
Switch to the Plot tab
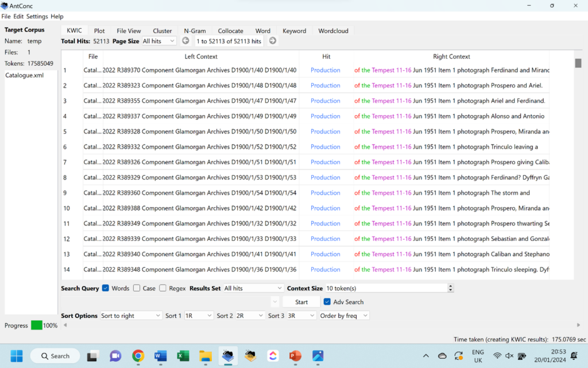pyautogui.click(x=99, y=30)
